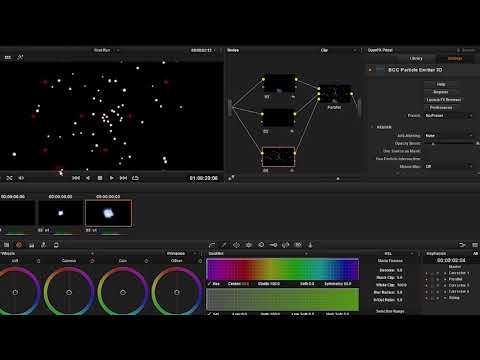
Task: Click the Launch FX Browser button
Action: (x=444, y=100)
